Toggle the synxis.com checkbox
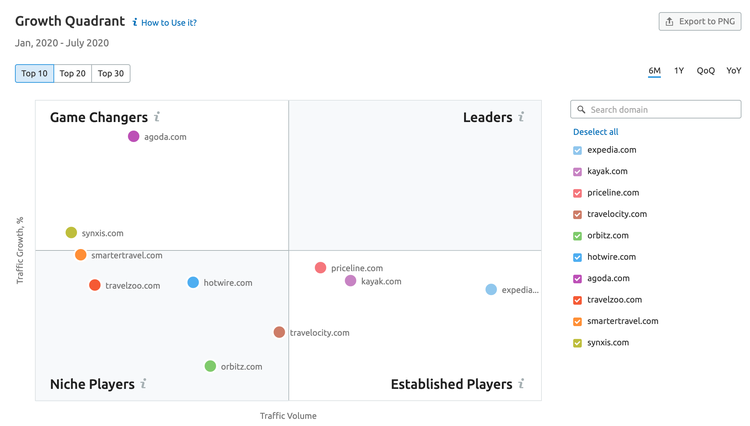750x426 pixels. click(x=577, y=343)
